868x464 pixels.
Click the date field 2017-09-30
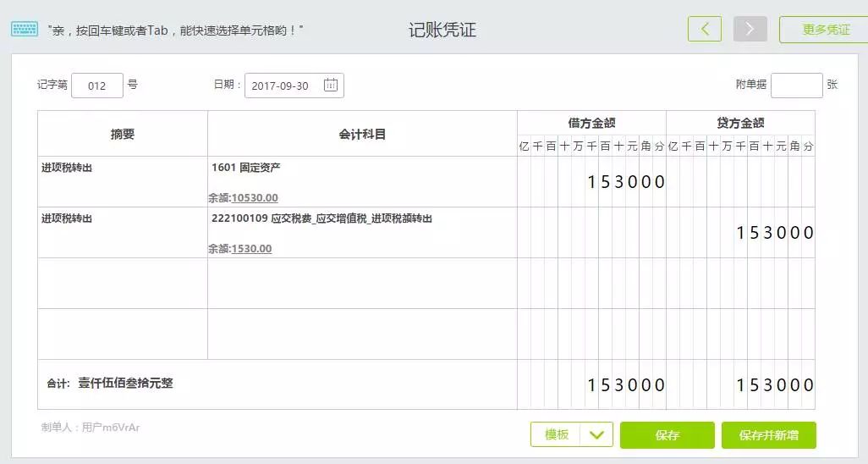[281, 86]
